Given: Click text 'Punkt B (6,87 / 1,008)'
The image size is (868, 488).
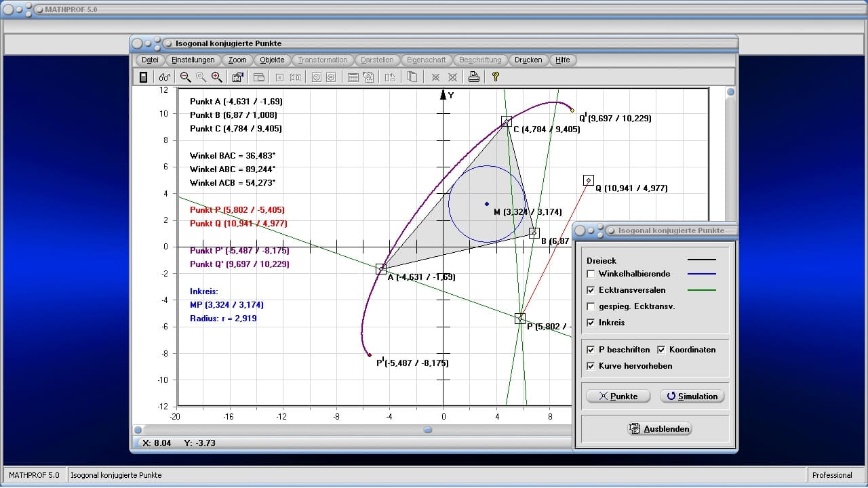Looking at the screenshot, I should [234, 115].
